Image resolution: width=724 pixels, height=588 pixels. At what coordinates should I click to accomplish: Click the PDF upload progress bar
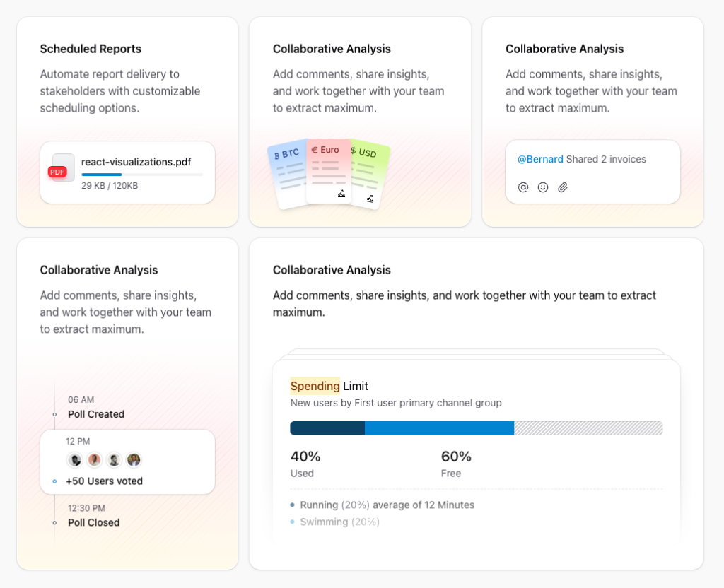[142, 175]
